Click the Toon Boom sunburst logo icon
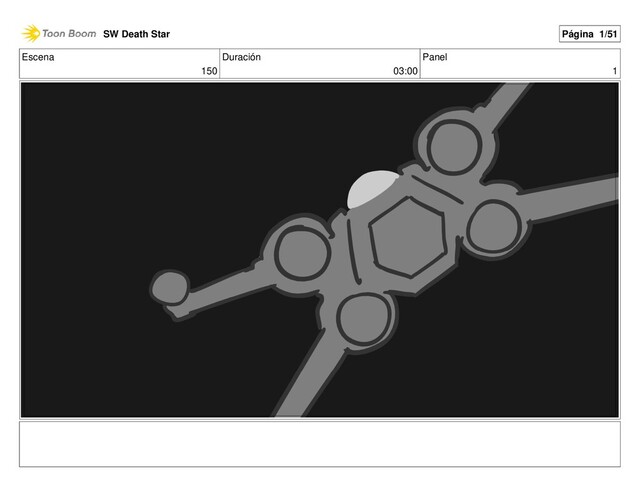This screenshot has width=640, height=496. [31, 33]
